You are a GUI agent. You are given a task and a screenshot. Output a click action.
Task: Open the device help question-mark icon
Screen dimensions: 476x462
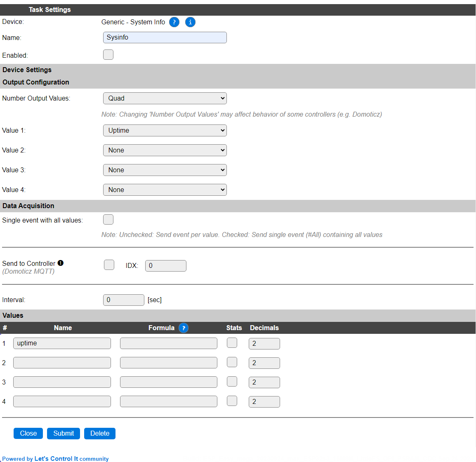coord(174,22)
